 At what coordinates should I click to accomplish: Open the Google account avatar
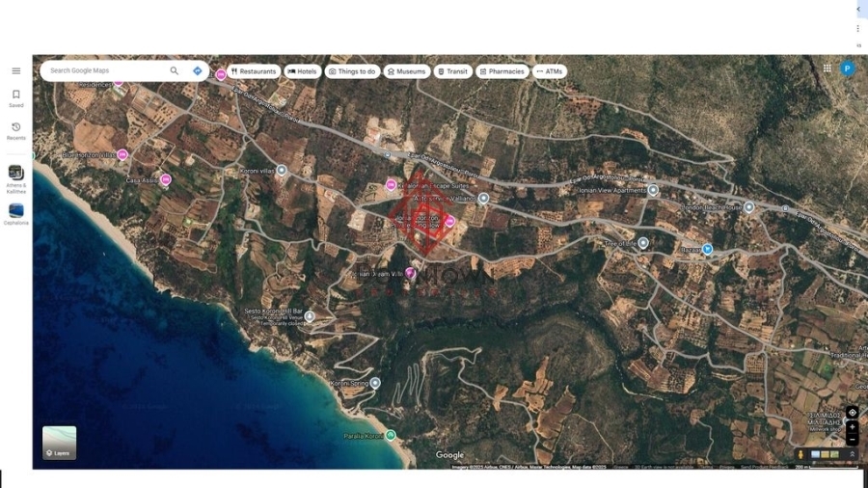[847, 68]
